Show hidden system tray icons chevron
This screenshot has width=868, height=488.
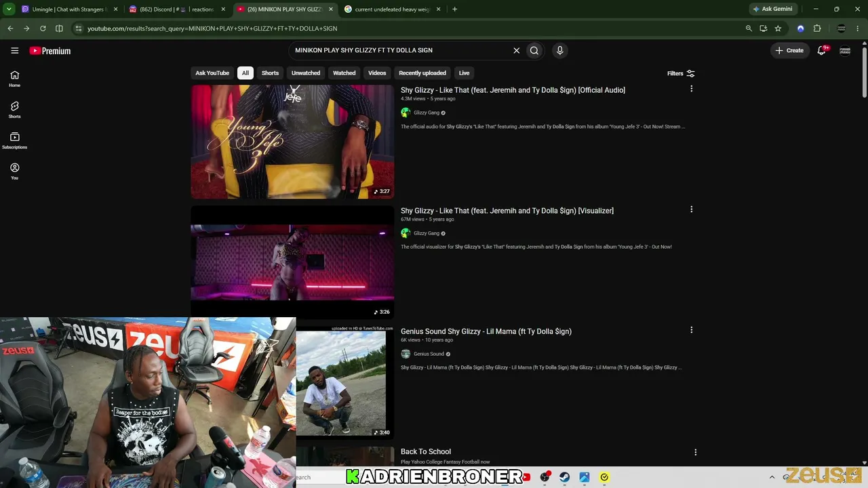point(772,477)
